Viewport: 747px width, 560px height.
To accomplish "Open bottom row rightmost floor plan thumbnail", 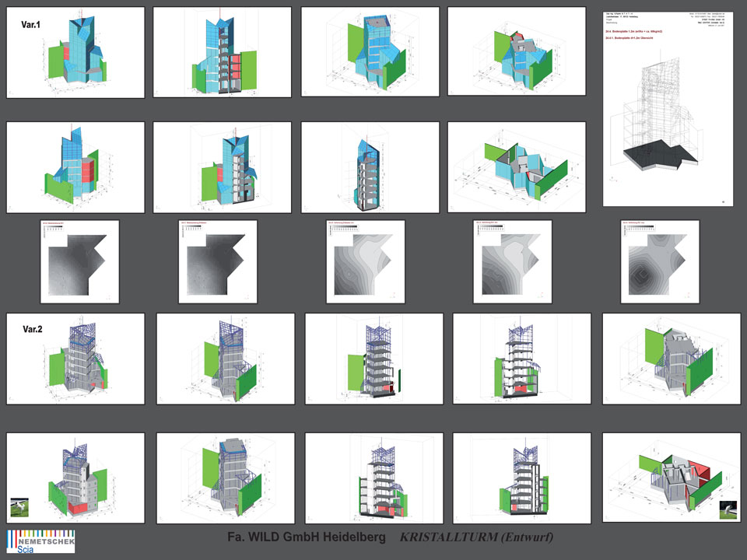I will [671, 478].
